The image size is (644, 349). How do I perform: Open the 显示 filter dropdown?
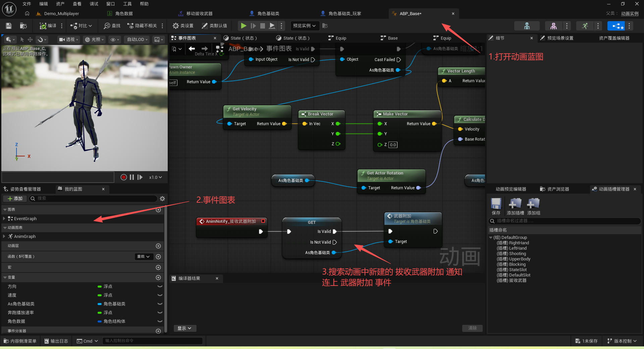click(x=184, y=328)
